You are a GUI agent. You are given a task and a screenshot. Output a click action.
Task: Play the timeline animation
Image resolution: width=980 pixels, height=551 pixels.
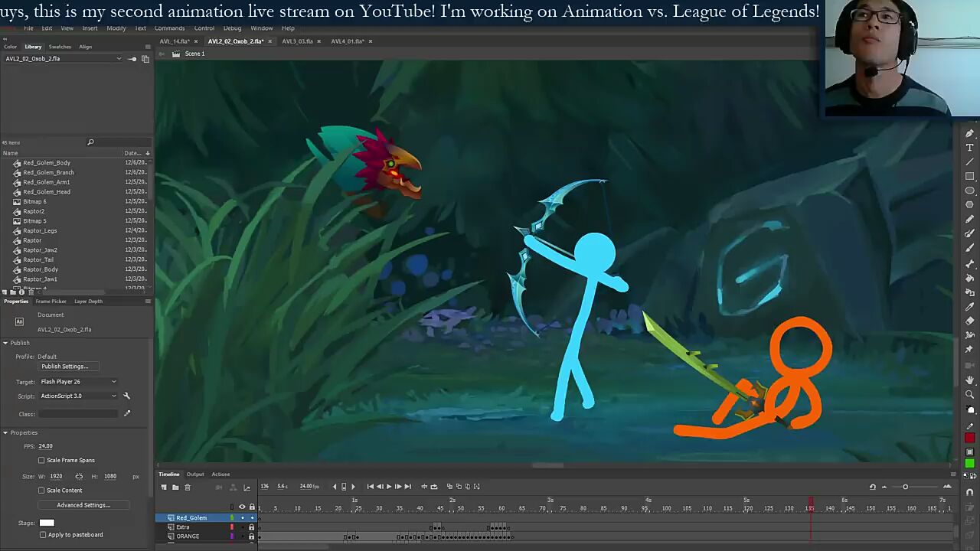[389, 486]
